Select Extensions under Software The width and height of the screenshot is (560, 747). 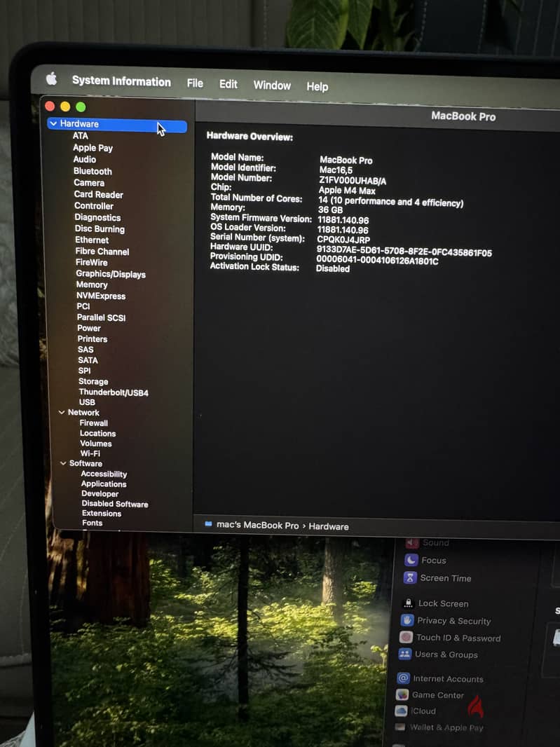coord(102,514)
